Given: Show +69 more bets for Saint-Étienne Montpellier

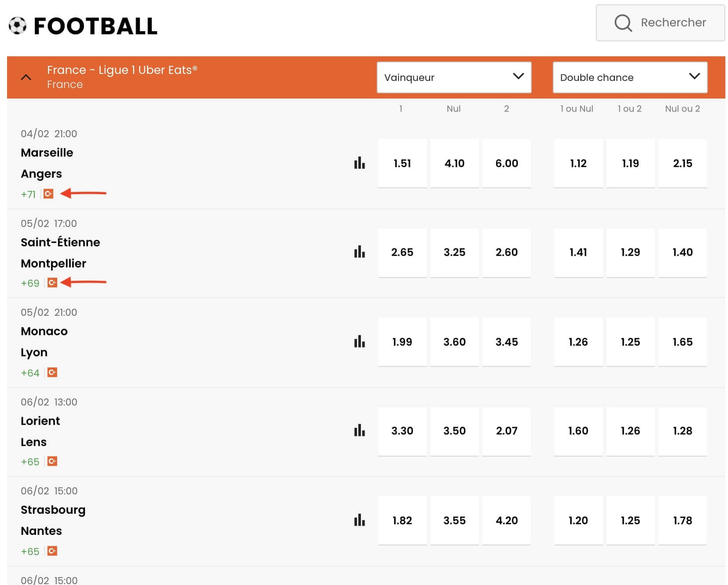Looking at the screenshot, I should click(x=30, y=283).
